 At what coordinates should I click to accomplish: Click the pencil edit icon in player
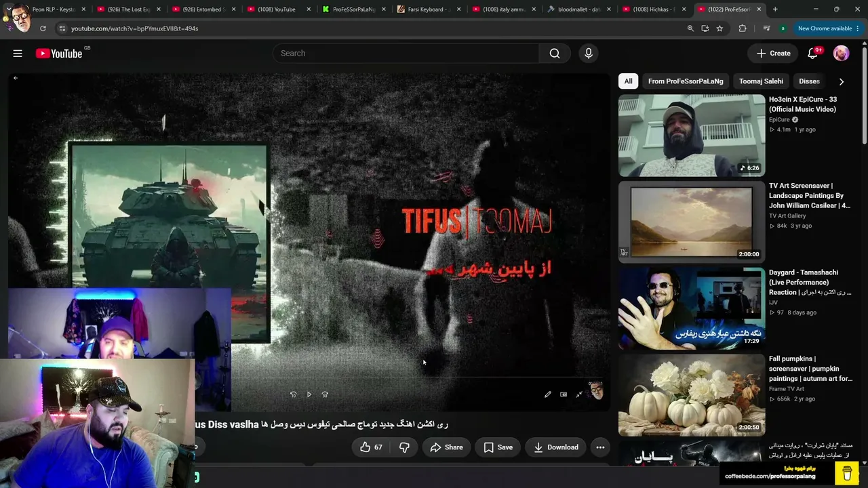(x=548, y=394)
